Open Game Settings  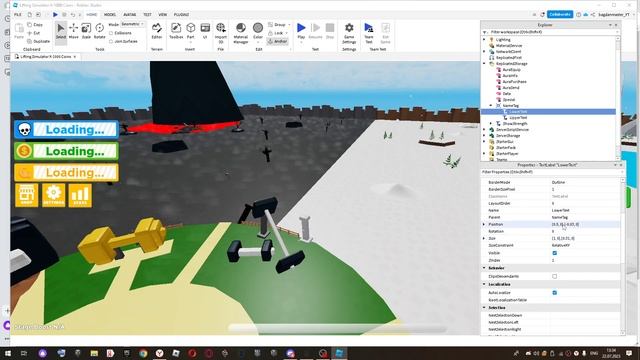[x=349, y=33]
